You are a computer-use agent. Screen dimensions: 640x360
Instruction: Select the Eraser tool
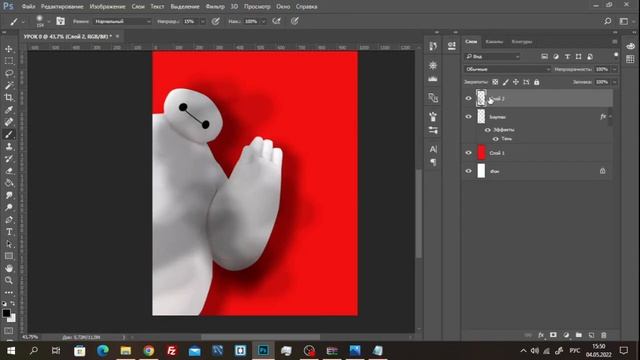click(9, 171)
